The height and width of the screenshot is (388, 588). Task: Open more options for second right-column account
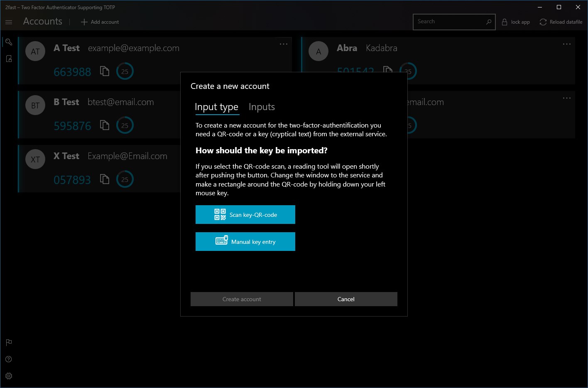click(567, 98)
